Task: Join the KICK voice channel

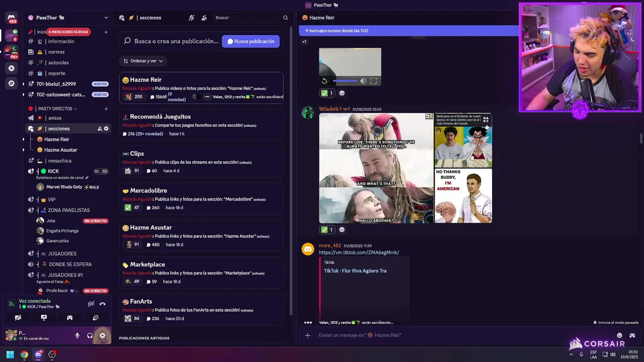Action: 67,171
